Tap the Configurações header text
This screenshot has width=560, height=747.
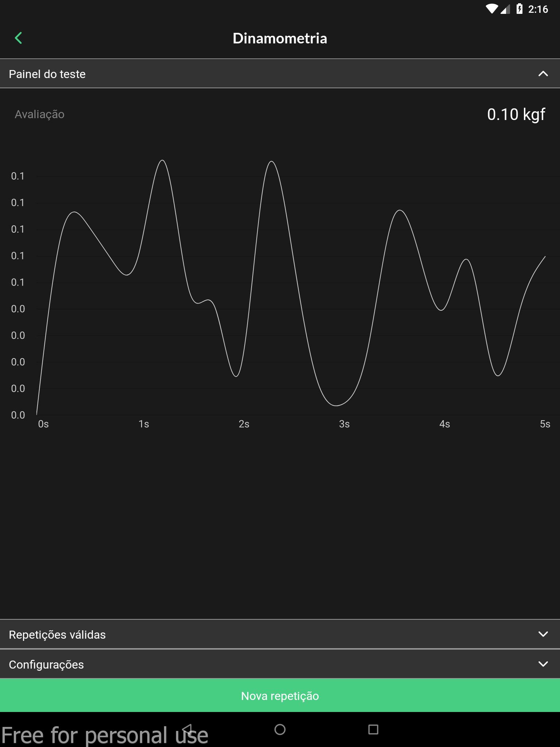tap(46, 665)
